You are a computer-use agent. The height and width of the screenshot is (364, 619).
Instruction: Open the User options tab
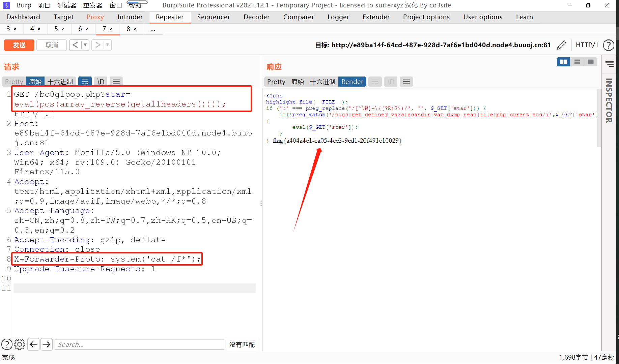(x=483, y=17)
